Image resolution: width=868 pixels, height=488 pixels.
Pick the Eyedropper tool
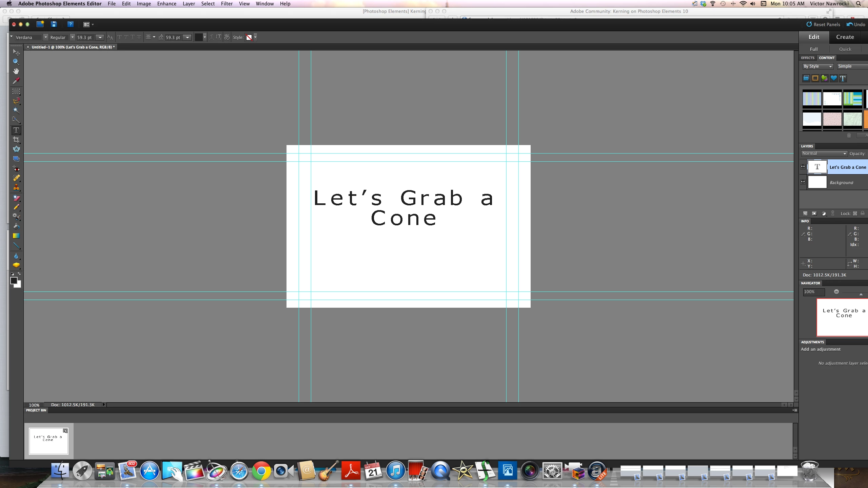click(16, 81)
